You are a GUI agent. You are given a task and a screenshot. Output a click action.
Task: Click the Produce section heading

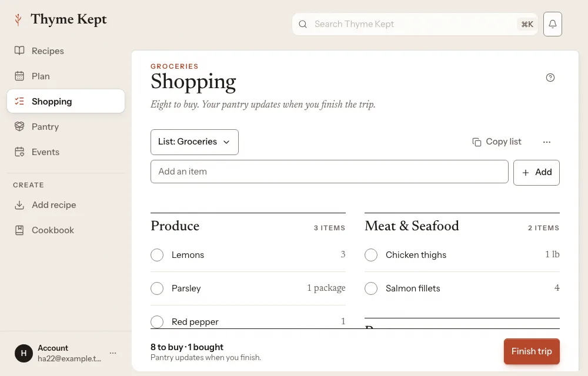[175, 226]
